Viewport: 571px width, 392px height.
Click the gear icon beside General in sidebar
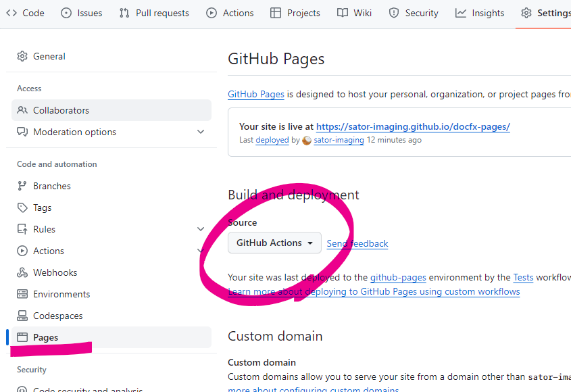point(22,56)
